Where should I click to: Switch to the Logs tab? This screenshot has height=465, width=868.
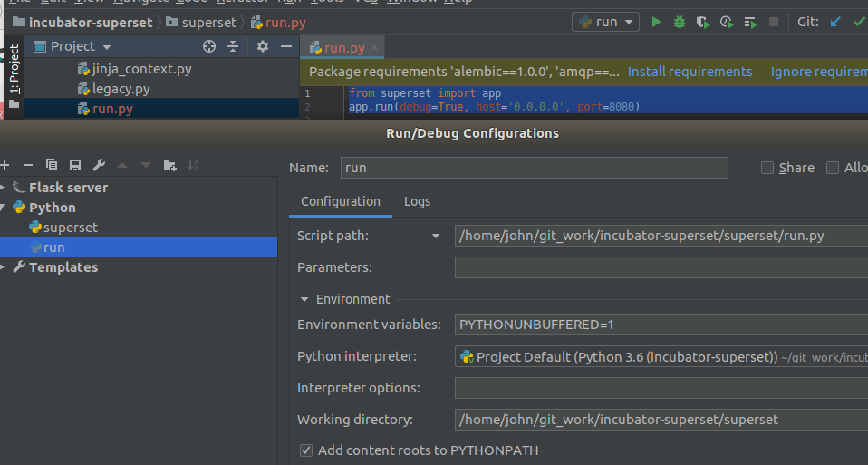[417, 201]
